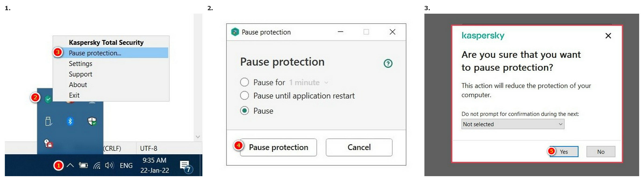Show hidden tray icons with chevron arrow
644x181 pixels.
(70, 165)
